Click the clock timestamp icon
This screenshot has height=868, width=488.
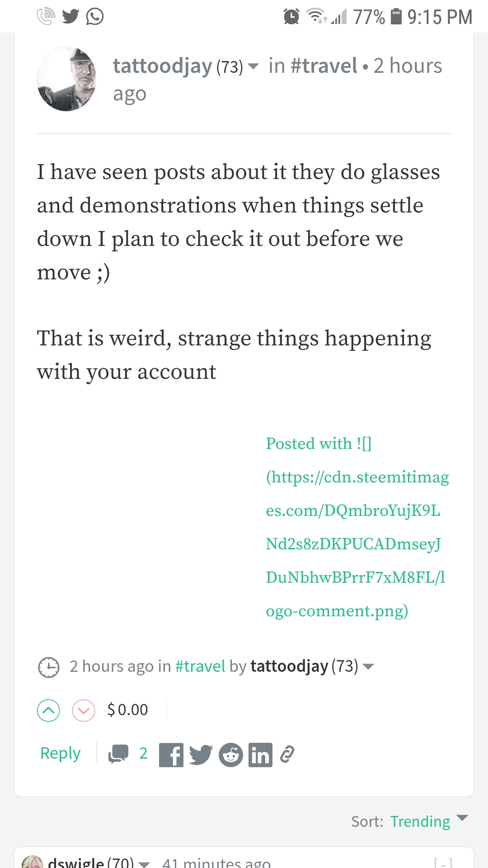click(x=48, y=667)
